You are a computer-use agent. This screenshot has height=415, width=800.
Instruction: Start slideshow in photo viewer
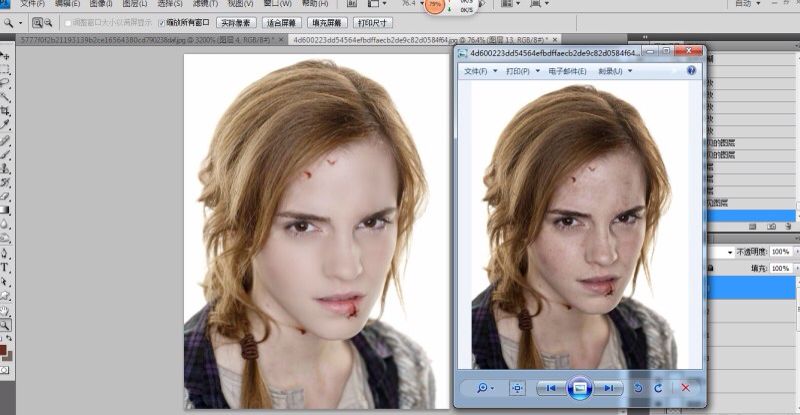(579, 388)
